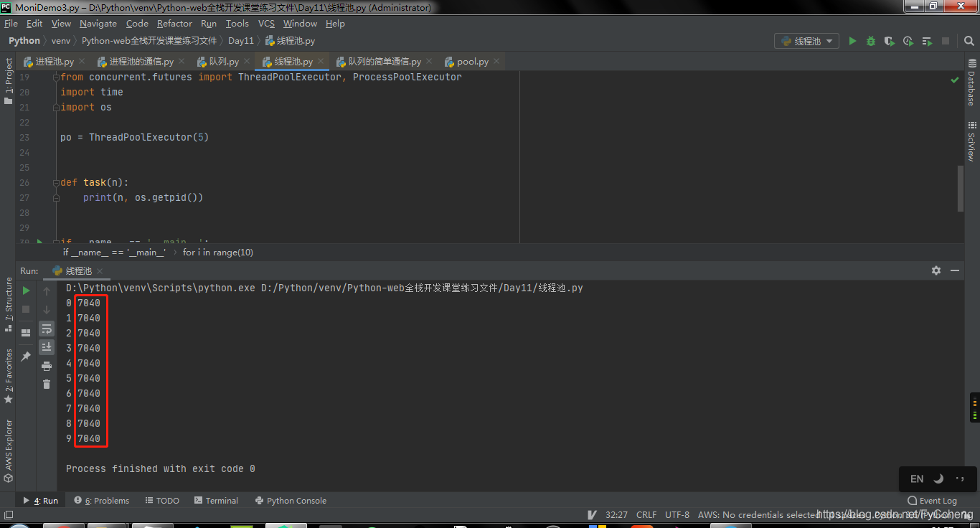Click the UTF-8 encoding in status bar

click(677, 514)
